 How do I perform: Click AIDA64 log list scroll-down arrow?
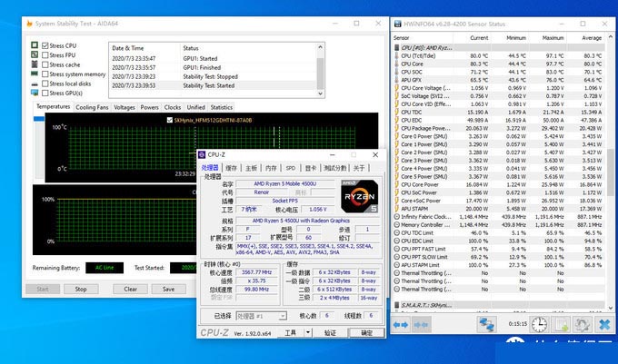coord(320,93)
